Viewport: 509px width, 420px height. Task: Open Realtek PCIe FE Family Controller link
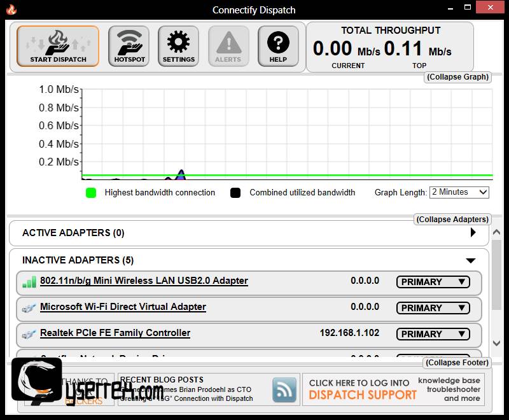(115, 333)
